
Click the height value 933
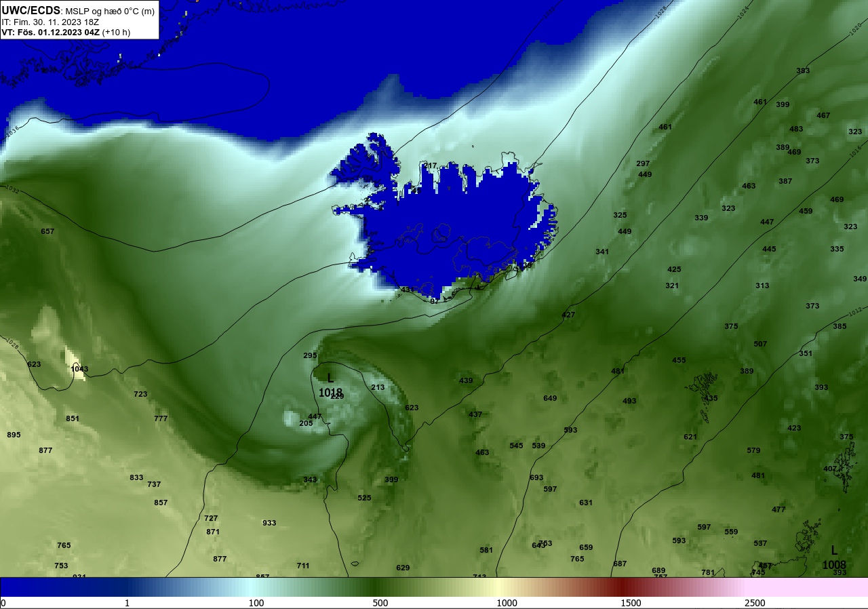coord(269,523)
